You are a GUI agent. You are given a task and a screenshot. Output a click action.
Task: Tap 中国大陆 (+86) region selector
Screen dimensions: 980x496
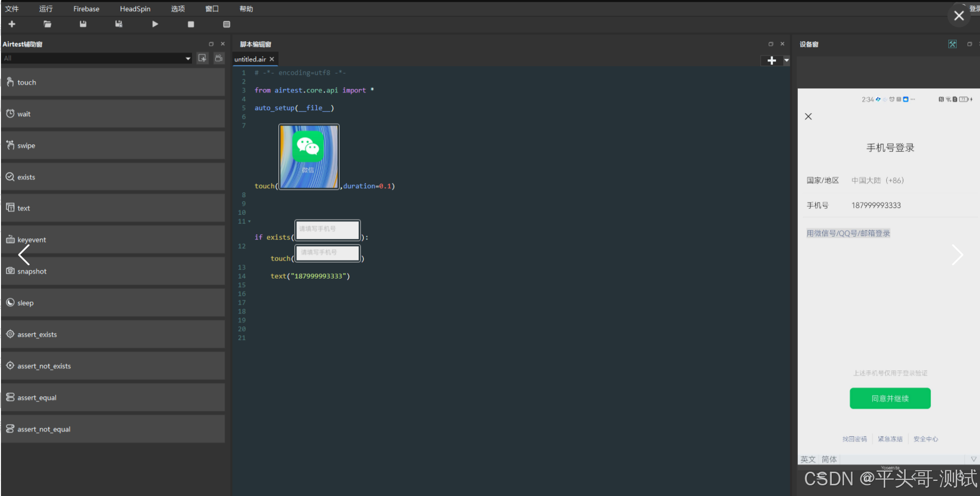point(877,180)
